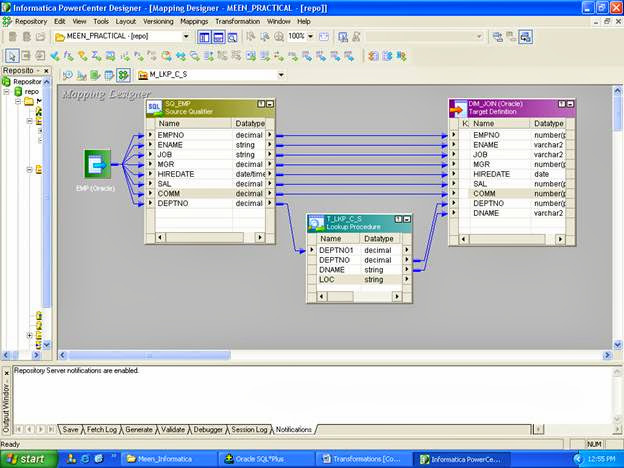Viewport: 624px width, 468px height.
Task: Switch to Meen_Informatica taskbar button
Action: pos(168,459)
